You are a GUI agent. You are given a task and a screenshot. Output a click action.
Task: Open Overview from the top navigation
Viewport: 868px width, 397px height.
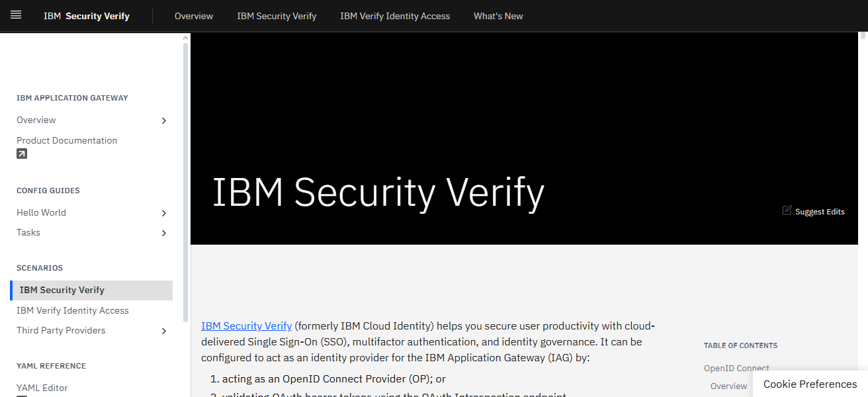(x=193, y=16)
